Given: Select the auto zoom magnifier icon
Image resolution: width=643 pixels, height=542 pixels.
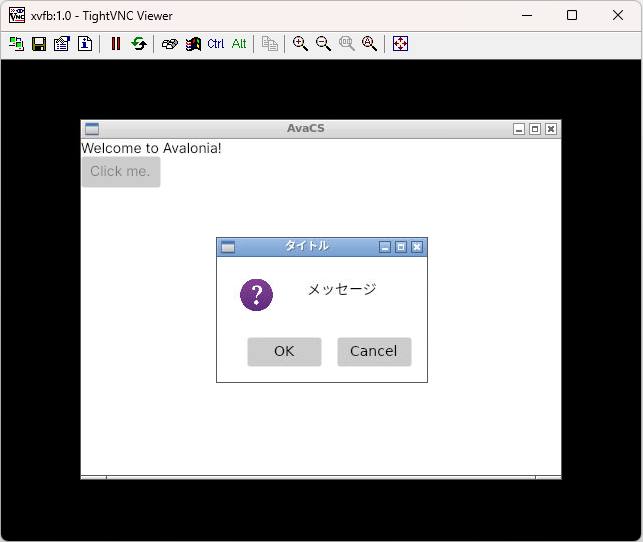Looking at the screenshot, I should (x=369, y=44).
